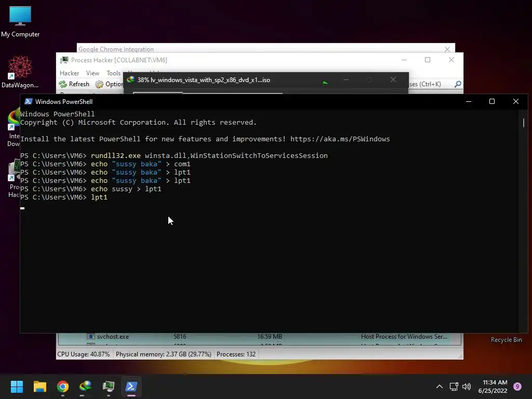Screen dimensions: 532x399
Task: Open the notification badge showing 9
Action: coord(517,387)
